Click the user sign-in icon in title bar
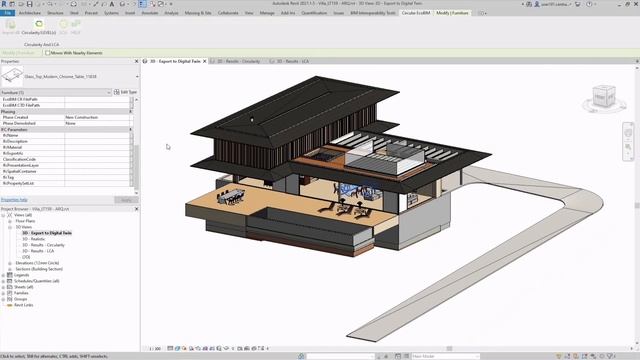 537,4
